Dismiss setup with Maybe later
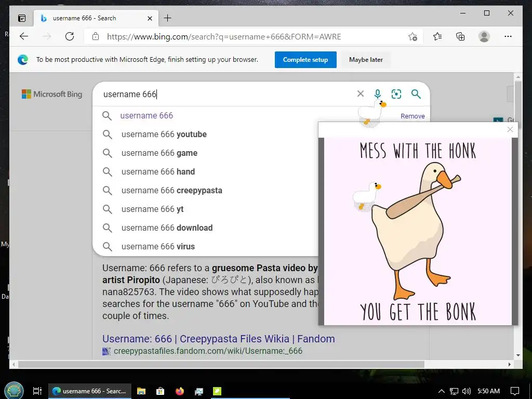The width and height of the screenshot is (532, 399). click(366, 60)
